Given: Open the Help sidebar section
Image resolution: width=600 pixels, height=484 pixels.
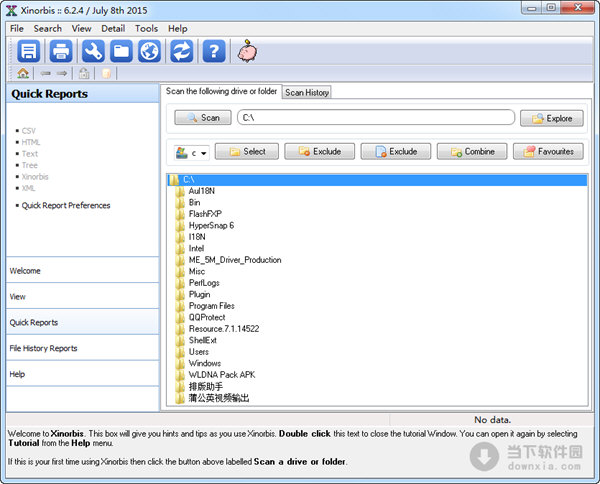Looking at the screenshot, I should pyautogui.click(x=83, y=374).
